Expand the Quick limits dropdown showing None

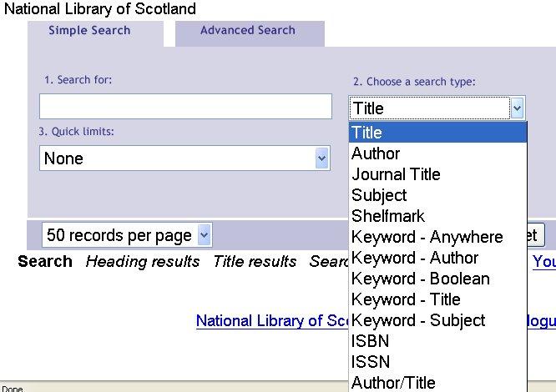point(184,158)
